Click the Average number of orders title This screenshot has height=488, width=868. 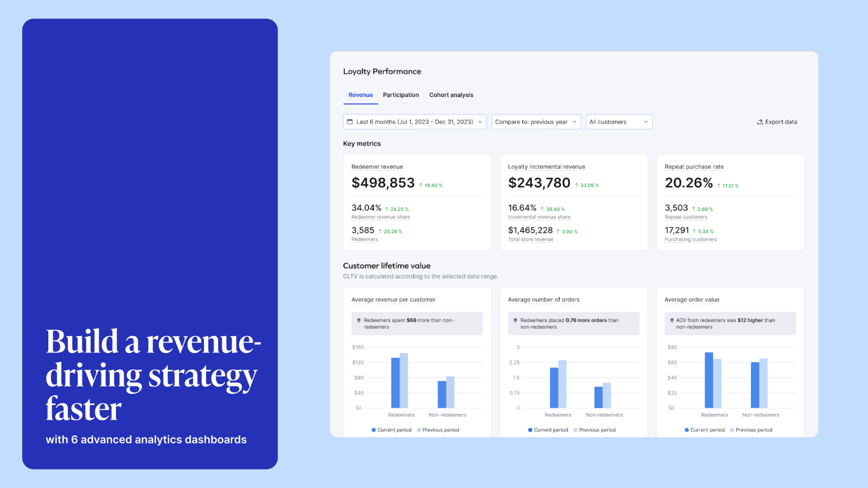[x=544, y=300]
